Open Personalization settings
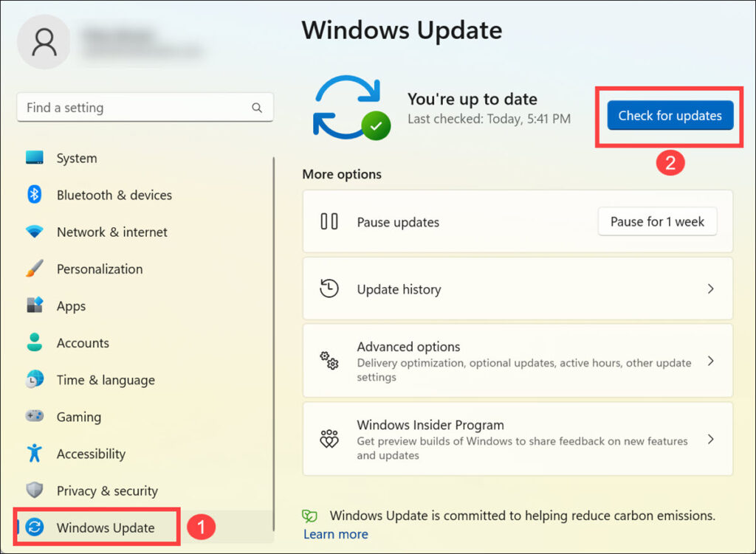756x554 pixels. click(x=35, y=269)
